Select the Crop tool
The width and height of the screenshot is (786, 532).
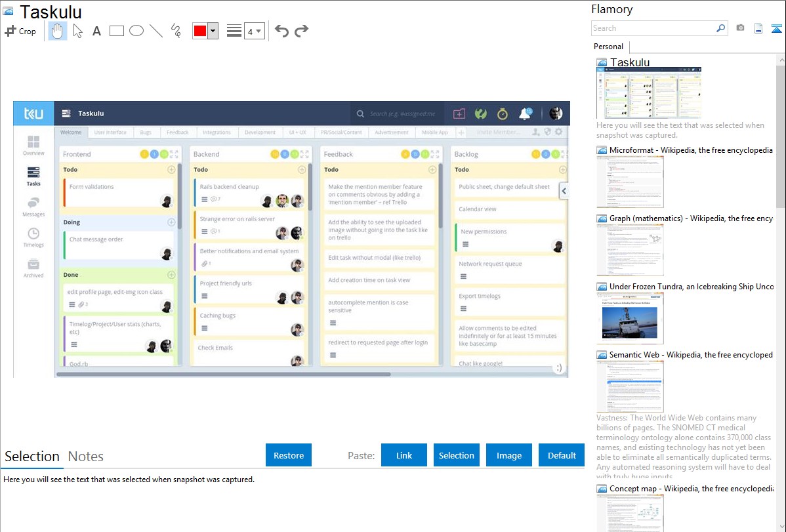pyautogui.click(x=20, y=31)
